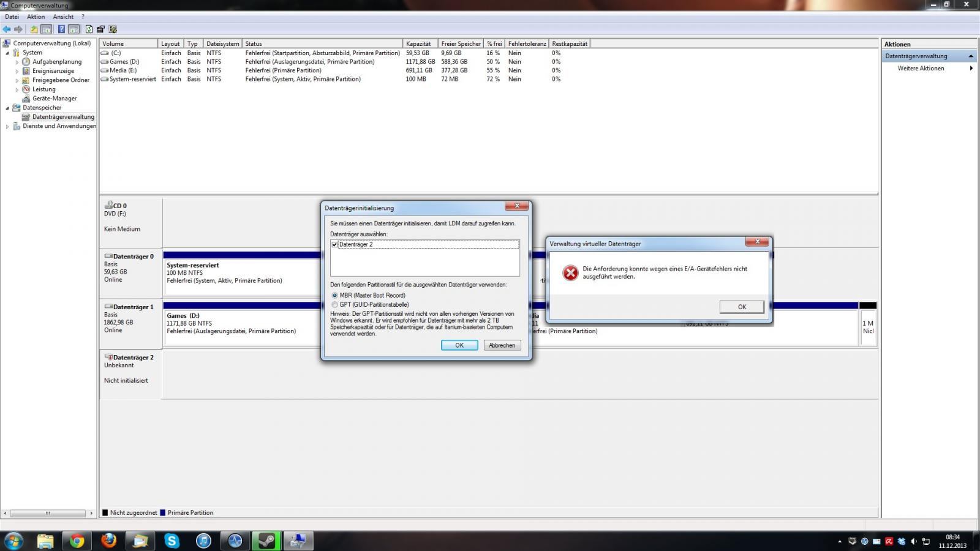Click the green Refresh toolbar icon

pos(89,29)
